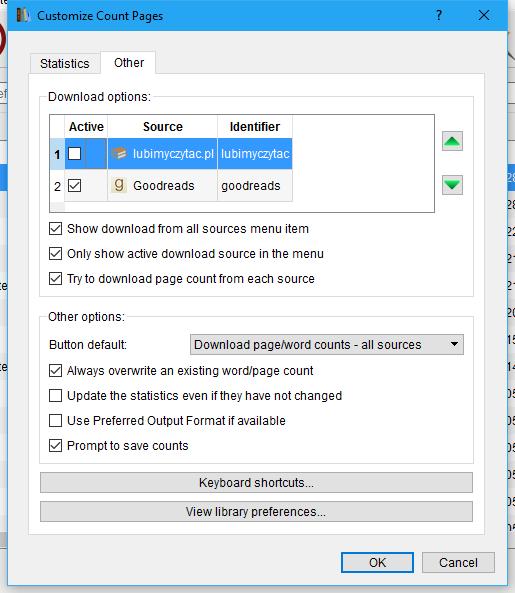
Task: Click the calibre books icon in title bar
Action: coord(23,16)
